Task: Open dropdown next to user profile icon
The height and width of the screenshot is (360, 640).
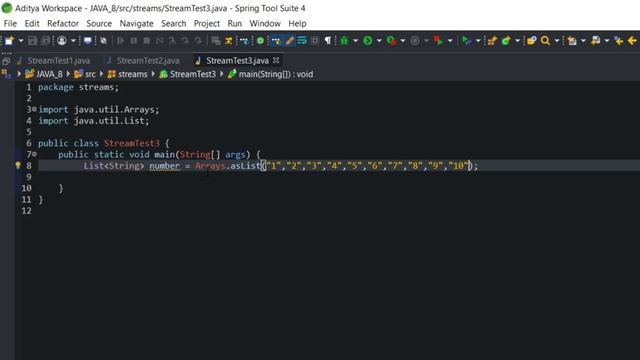Action: point(73,41)
